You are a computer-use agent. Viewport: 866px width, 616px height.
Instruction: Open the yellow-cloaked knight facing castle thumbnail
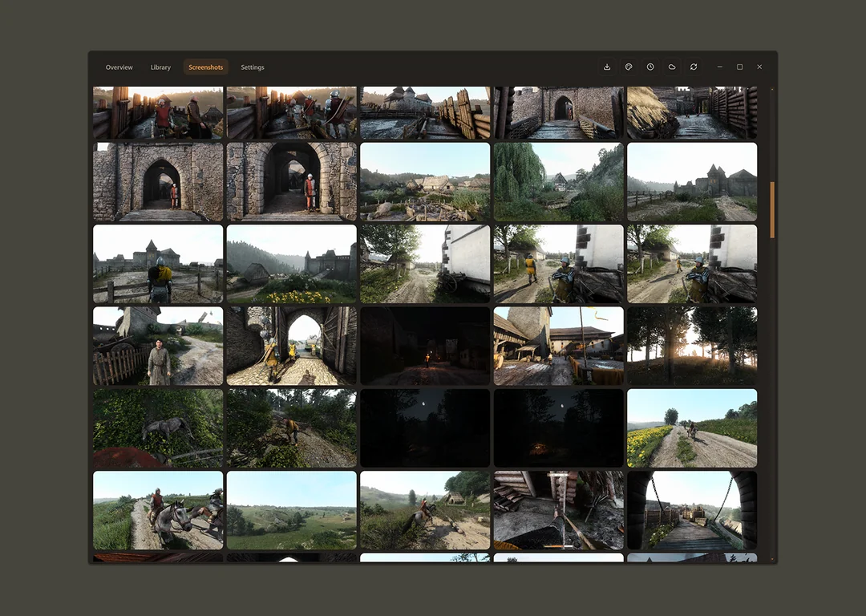158,264
